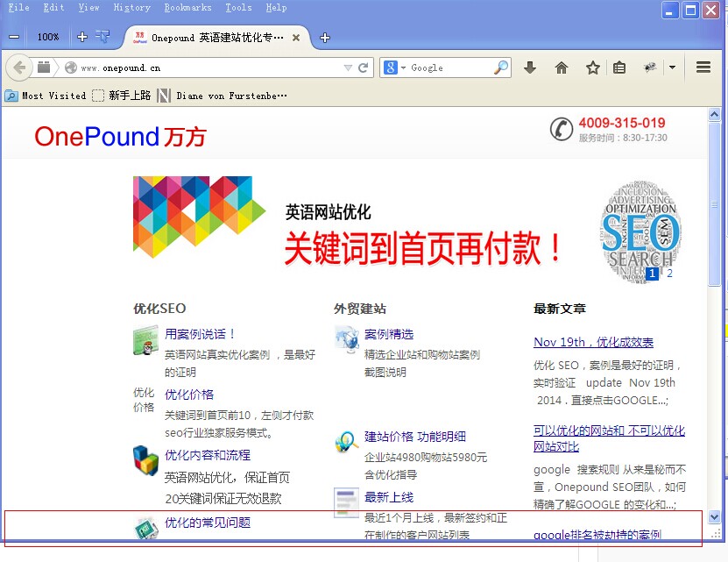Show bookmarks list icon
This screenshot has width=728, height=562.
click(x=618, y=68)
